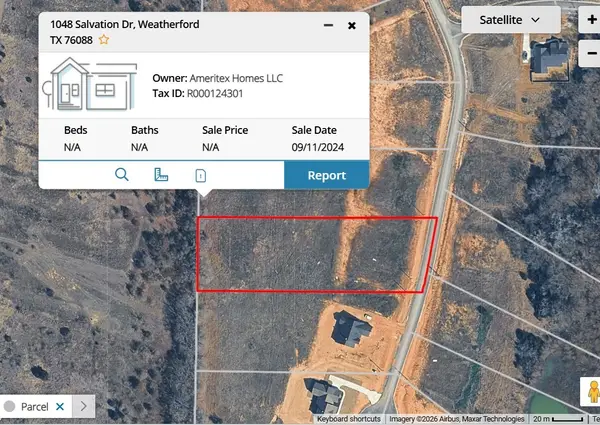Open the measure ruler tool
Screen dimensions: 600x425
pyautogui.click(x=161, y=175)
